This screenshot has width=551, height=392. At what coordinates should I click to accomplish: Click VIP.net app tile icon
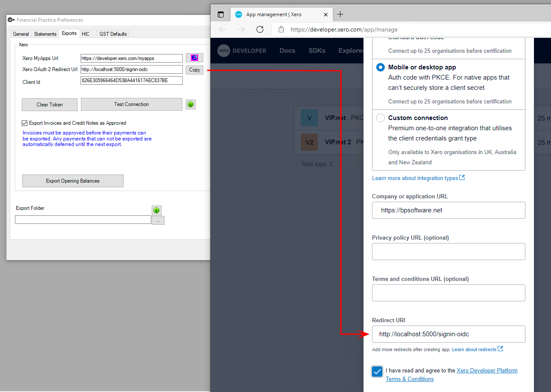click(x=309, y=118)
